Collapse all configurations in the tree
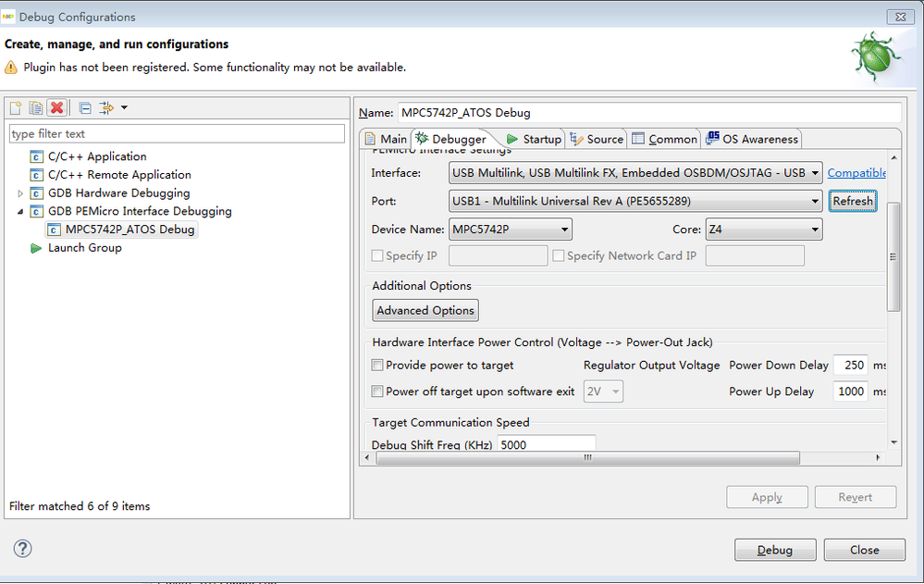Viewport: 924px width, 584px height. tap(85, 108)
